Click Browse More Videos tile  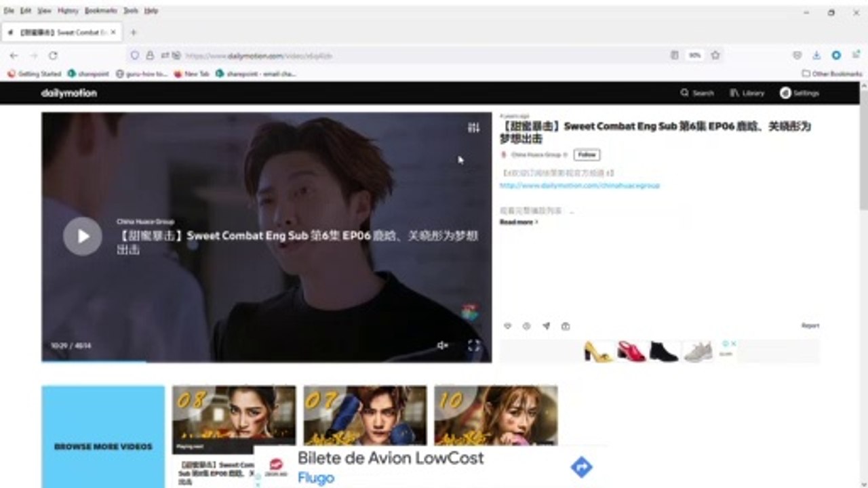103,436
